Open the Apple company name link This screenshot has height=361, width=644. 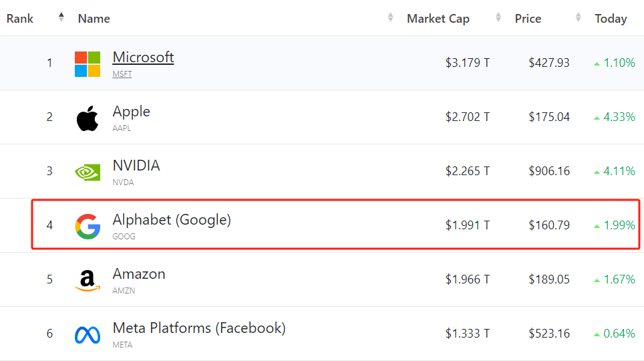click(131, 112)
